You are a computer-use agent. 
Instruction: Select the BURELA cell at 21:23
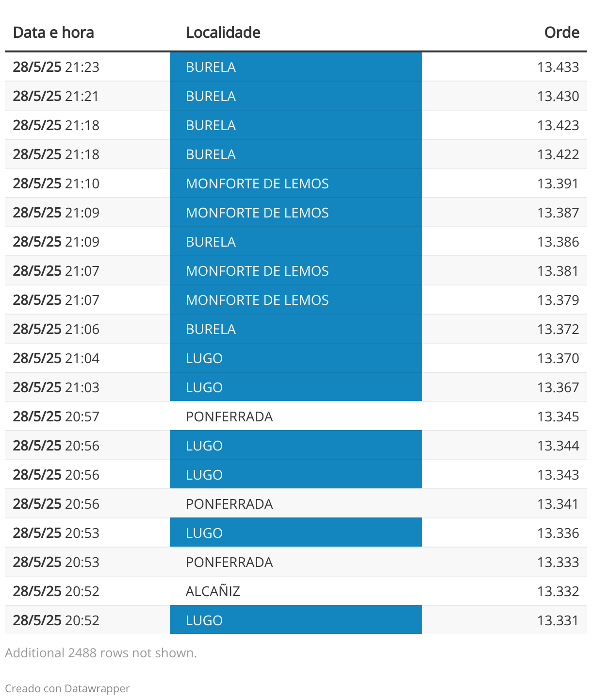296,67
